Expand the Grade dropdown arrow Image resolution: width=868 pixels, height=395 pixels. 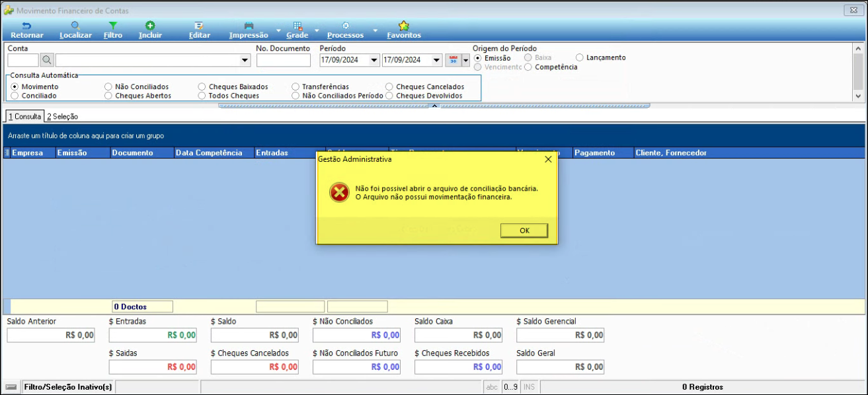317,30
